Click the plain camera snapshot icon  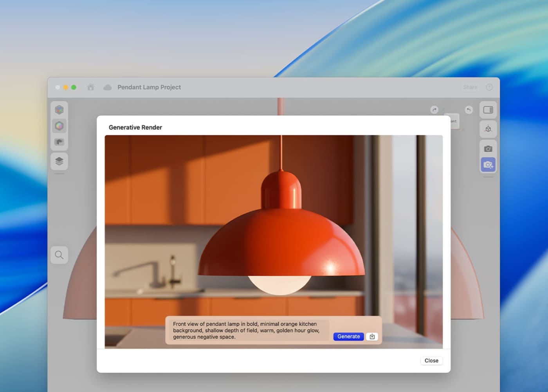coord(488,149)
